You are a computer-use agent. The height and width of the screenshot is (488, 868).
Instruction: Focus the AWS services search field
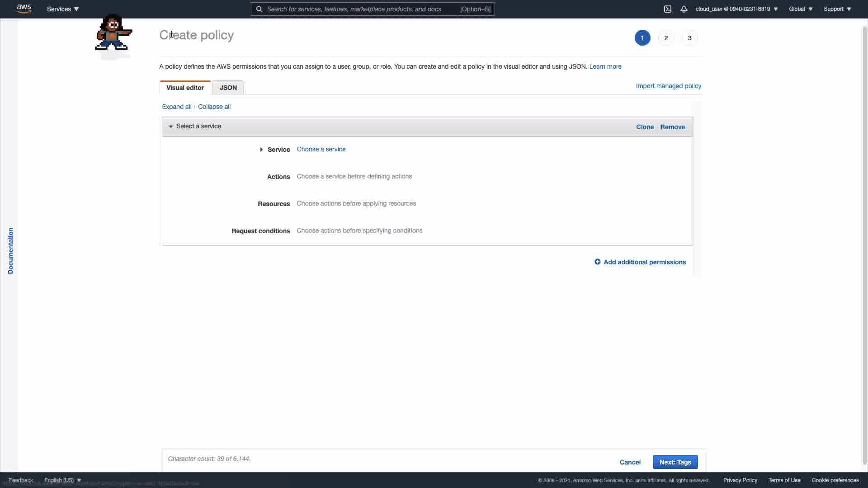[362, 9]
